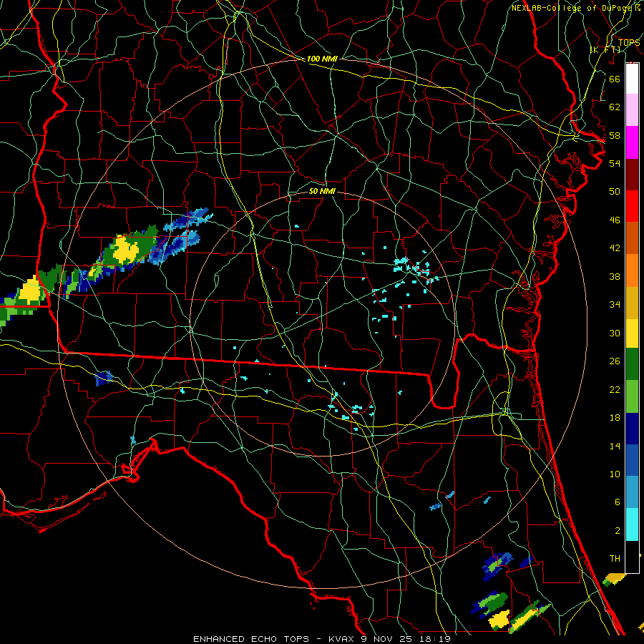Select the "22" legend value
This screenshot has height=644, width=644.
pos(615,389)
